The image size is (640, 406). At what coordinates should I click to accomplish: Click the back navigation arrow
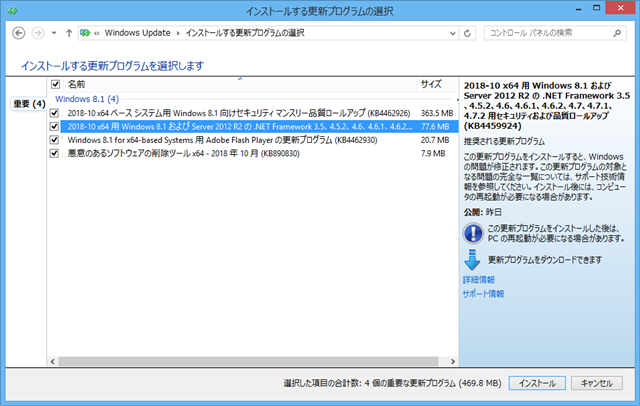pos(18,33)
